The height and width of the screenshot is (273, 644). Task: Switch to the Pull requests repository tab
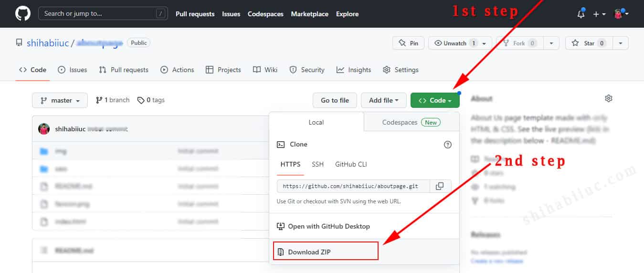[x=124, y=70]
